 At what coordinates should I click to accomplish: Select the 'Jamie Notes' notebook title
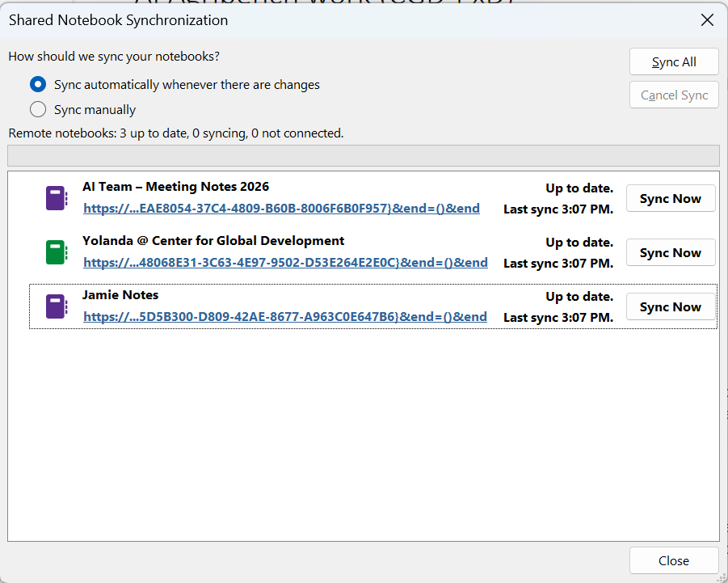click(x=120, y=295)
